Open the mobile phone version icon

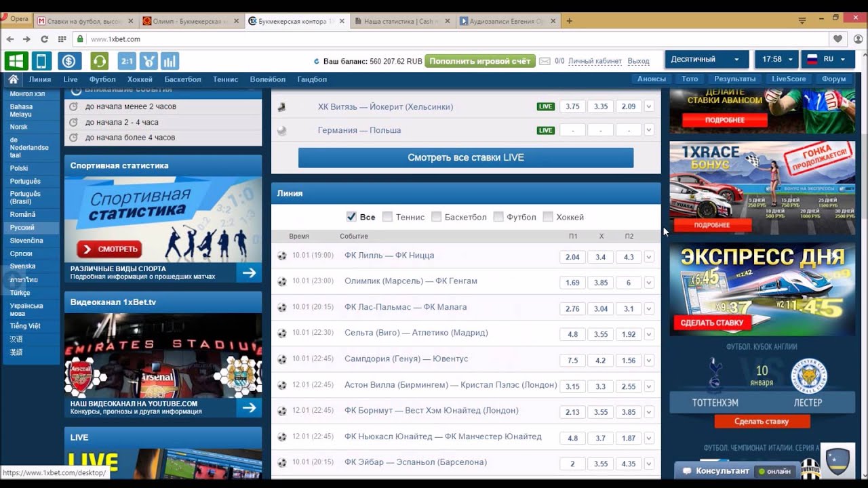[x=41, y=61]
